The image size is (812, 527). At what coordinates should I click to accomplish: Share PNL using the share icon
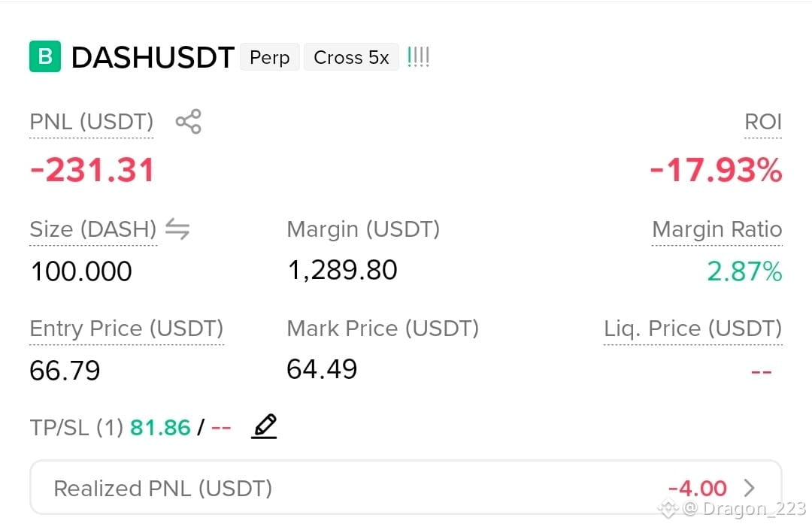189,122
